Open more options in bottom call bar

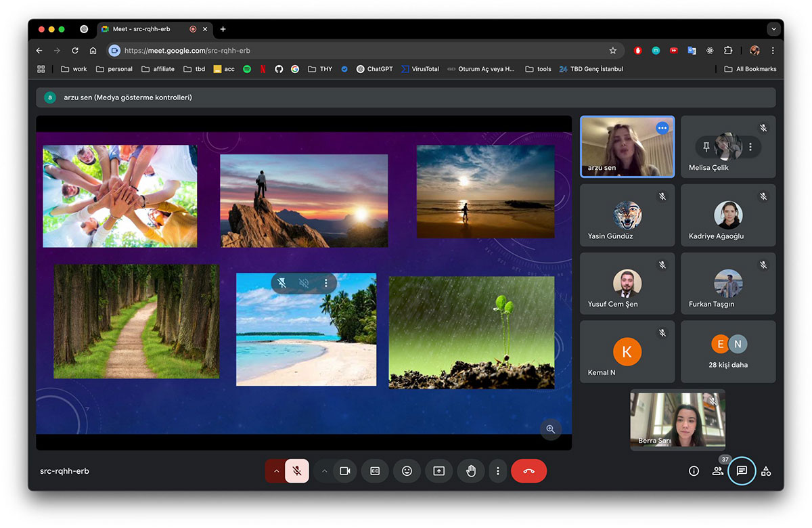click(498, 471)
